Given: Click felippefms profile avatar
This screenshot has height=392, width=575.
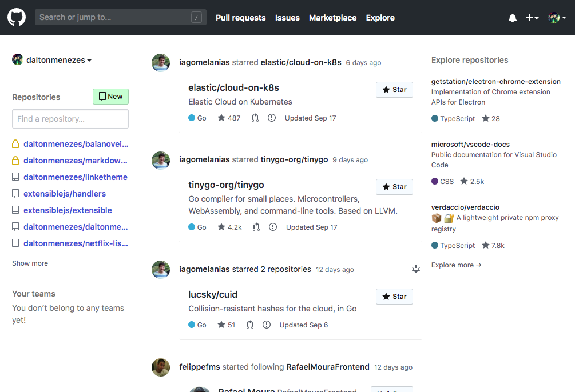Looking at the screenshot, I should click(161, 367).
